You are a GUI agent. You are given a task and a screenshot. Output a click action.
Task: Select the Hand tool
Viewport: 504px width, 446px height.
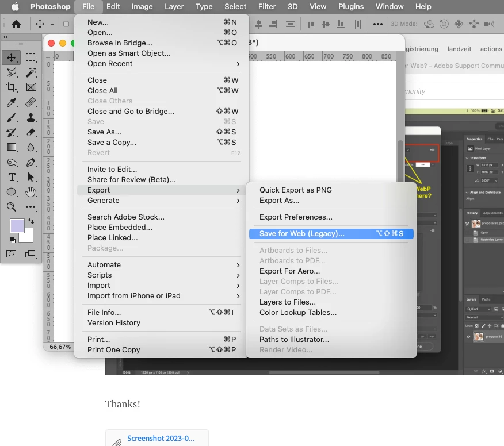(30, 192)
